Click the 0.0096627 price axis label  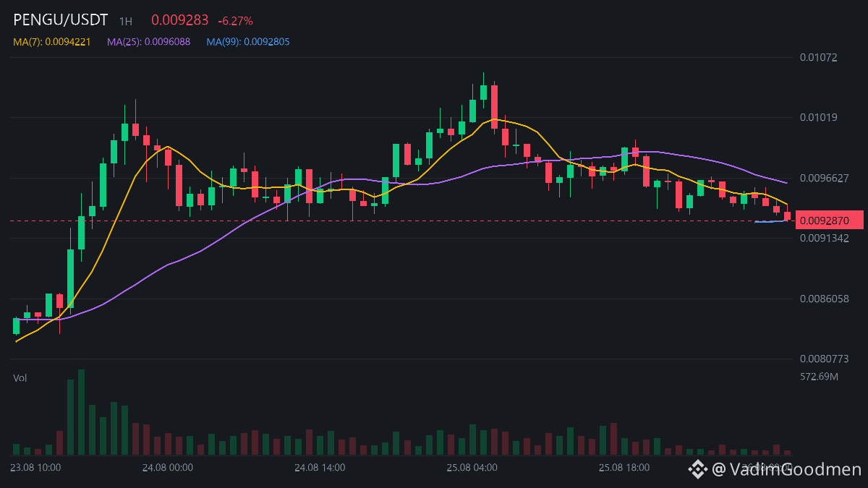pyautogui.click(x=824, y=178)
